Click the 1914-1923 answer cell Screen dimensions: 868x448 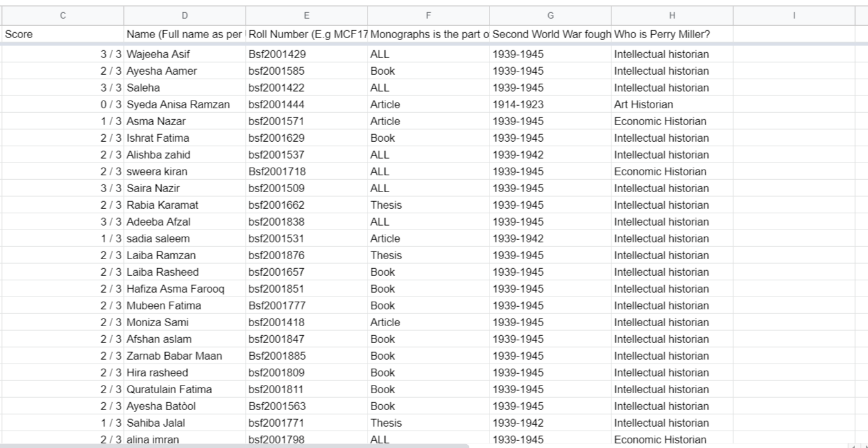[550, 104]
